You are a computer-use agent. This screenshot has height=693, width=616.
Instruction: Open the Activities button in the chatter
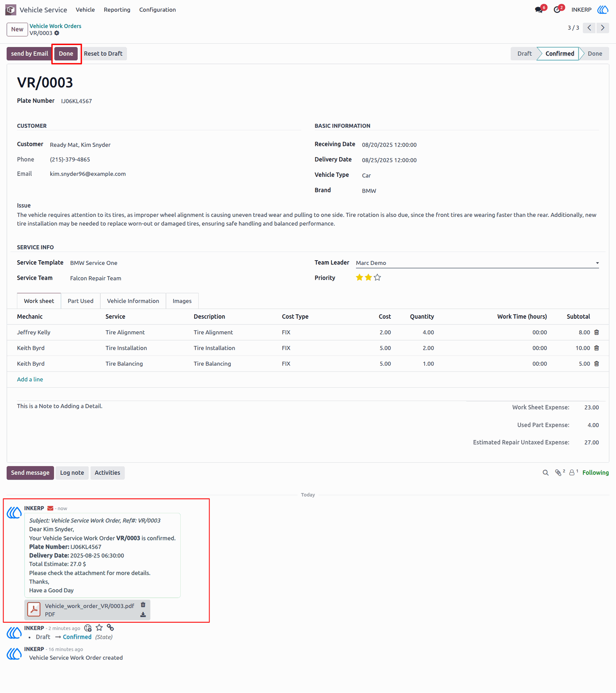(x=107, y=473)
